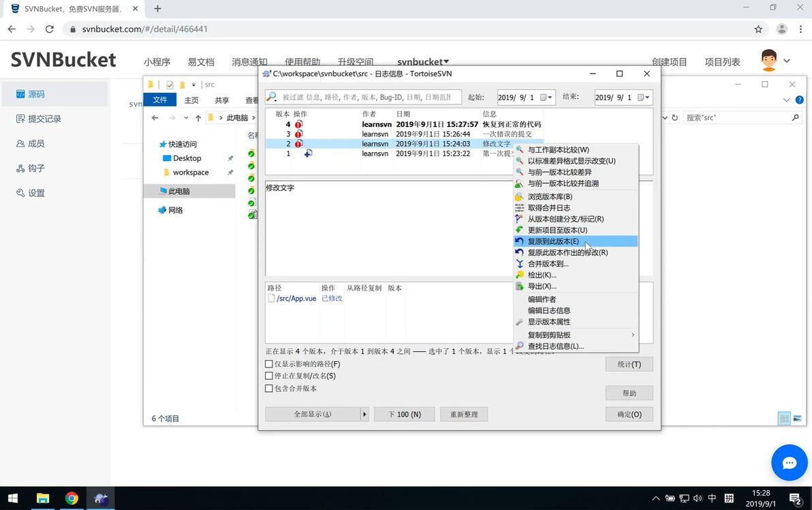Expand the 复制到剪贴板 submenu
Screen dimensions: 812x510
pyautogui.click(x=633, y=335)
